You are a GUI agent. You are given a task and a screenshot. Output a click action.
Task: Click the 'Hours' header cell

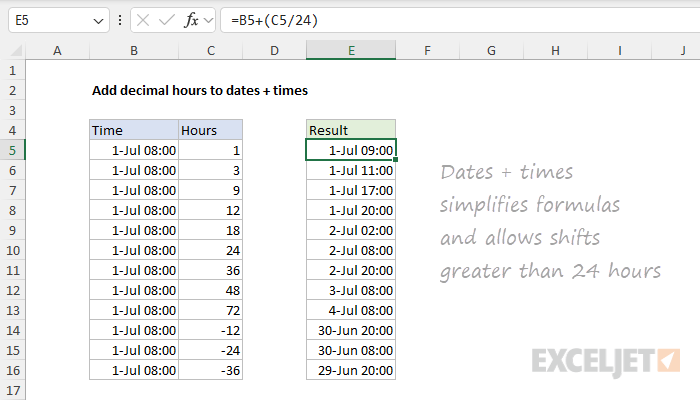[x=211, y=130]
